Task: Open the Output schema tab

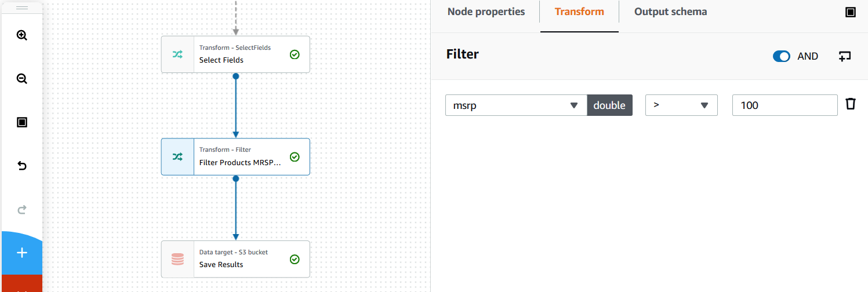Action: tap(670, 12)
